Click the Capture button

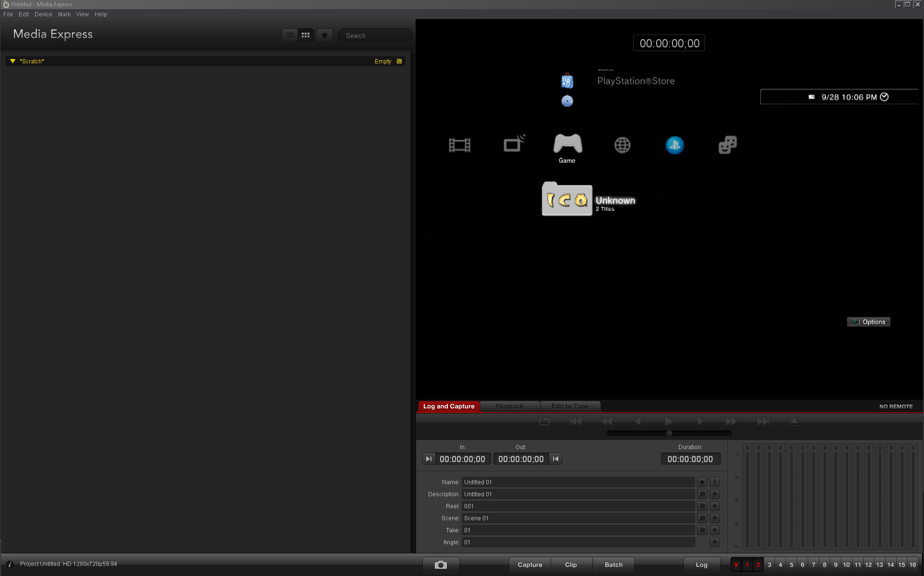(x=530, y=565)
